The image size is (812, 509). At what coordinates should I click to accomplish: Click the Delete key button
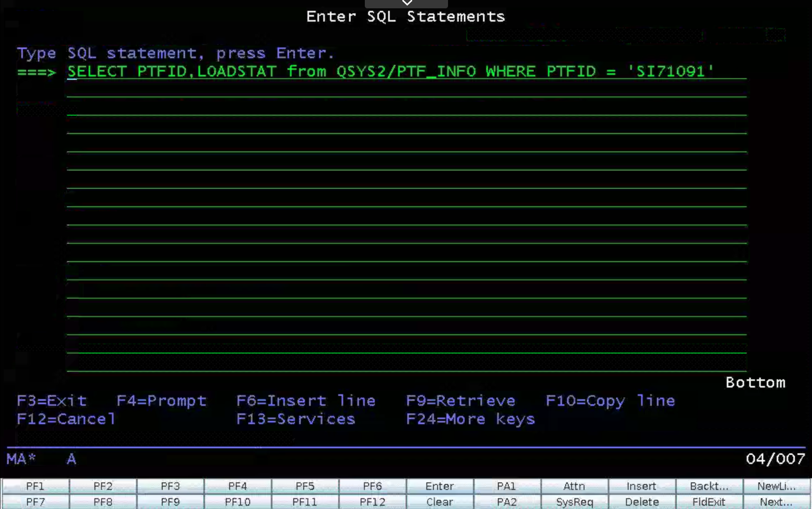tap(642, 502)
